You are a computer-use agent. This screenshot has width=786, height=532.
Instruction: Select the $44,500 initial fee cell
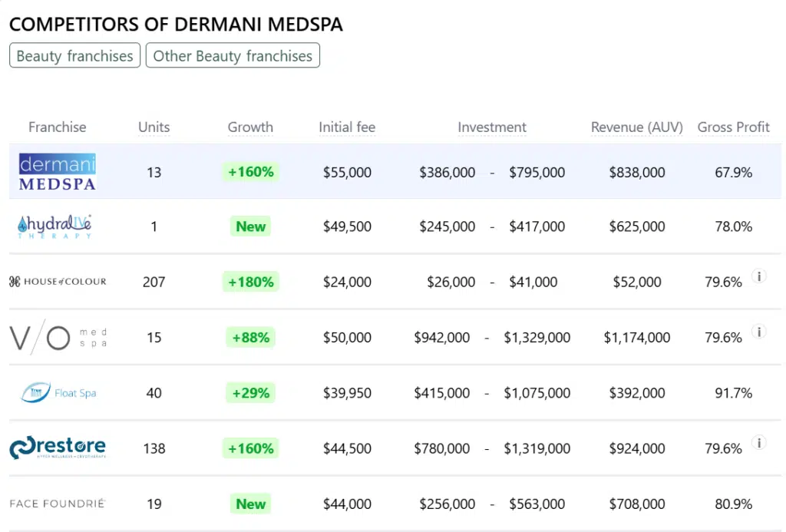coord(347,448)
